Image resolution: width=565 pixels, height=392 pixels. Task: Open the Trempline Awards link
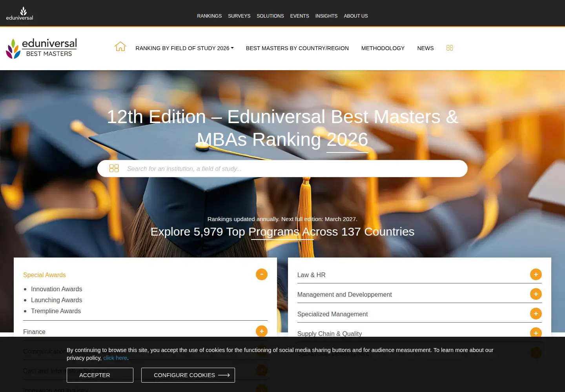click(x=56, y=311)
